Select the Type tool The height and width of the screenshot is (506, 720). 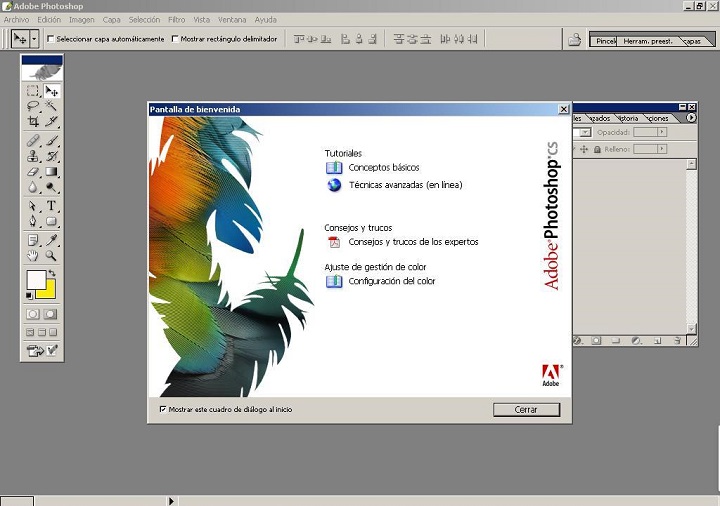click(51, 206)
